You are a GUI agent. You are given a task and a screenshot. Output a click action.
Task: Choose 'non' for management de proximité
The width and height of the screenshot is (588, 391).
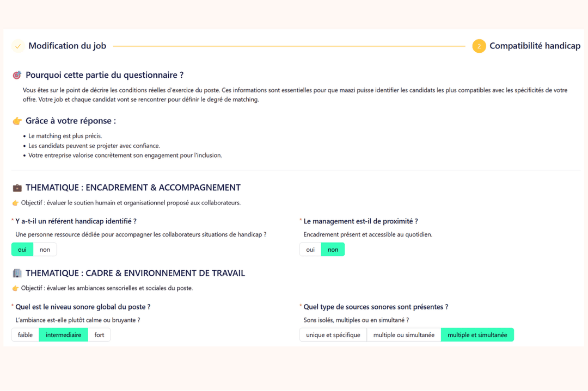pyautogui.click(x=333, y=250)
